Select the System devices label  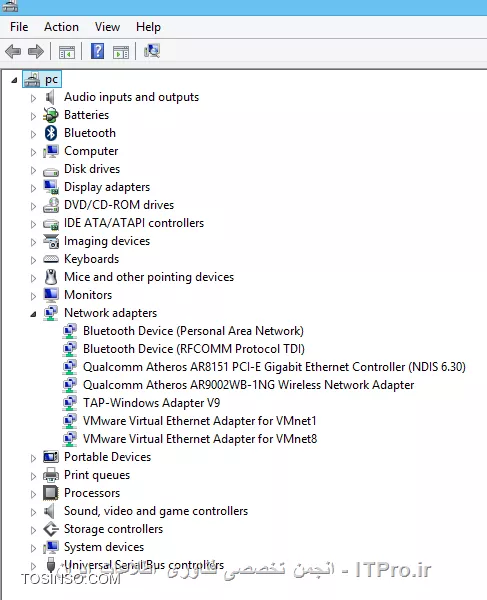104,547
